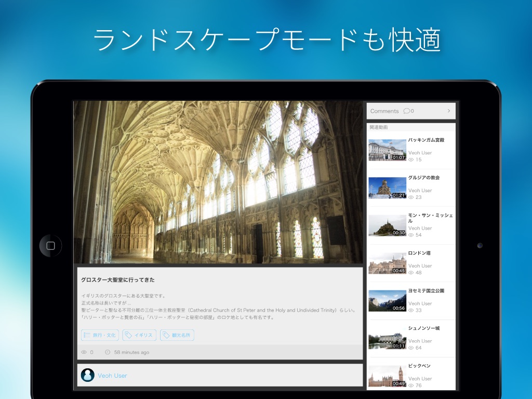Viewport: 532px width, 399px height.
Task: Click the clock icon beside 58 minutes ago
Action: [x=108, y=352]
